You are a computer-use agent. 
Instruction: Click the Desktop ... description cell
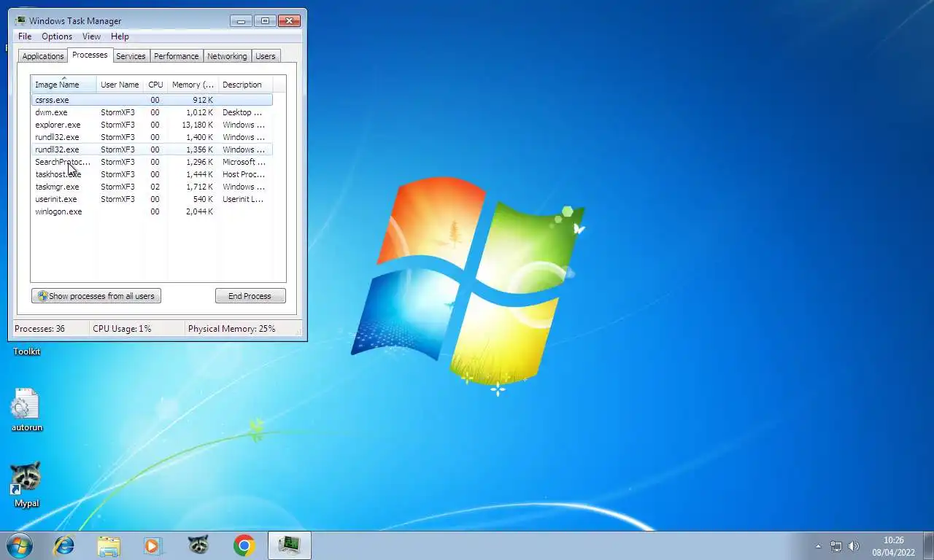click(242, 112)
